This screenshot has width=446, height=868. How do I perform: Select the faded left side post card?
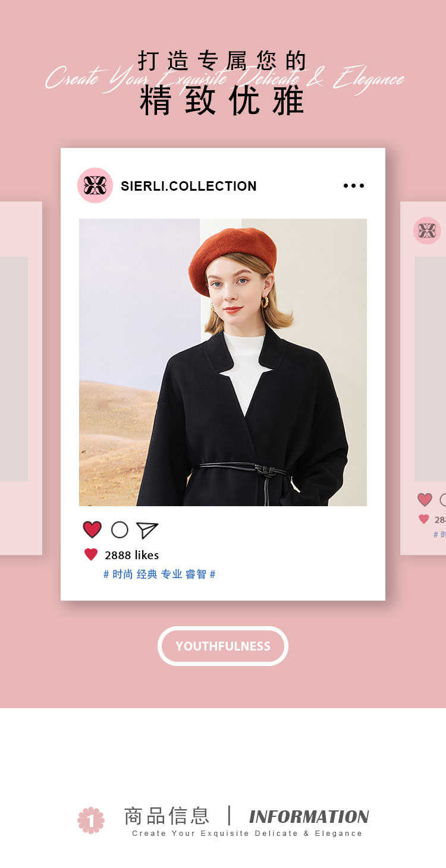click(21, 378)
